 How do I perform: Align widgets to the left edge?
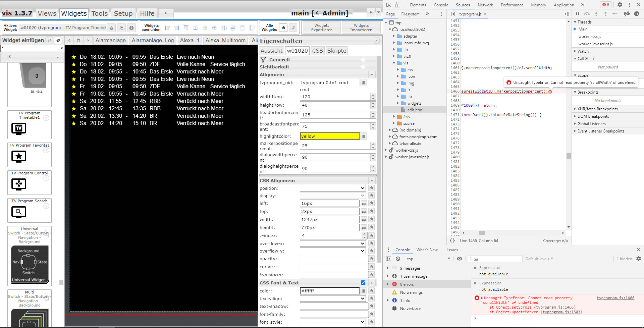[167, 28]
